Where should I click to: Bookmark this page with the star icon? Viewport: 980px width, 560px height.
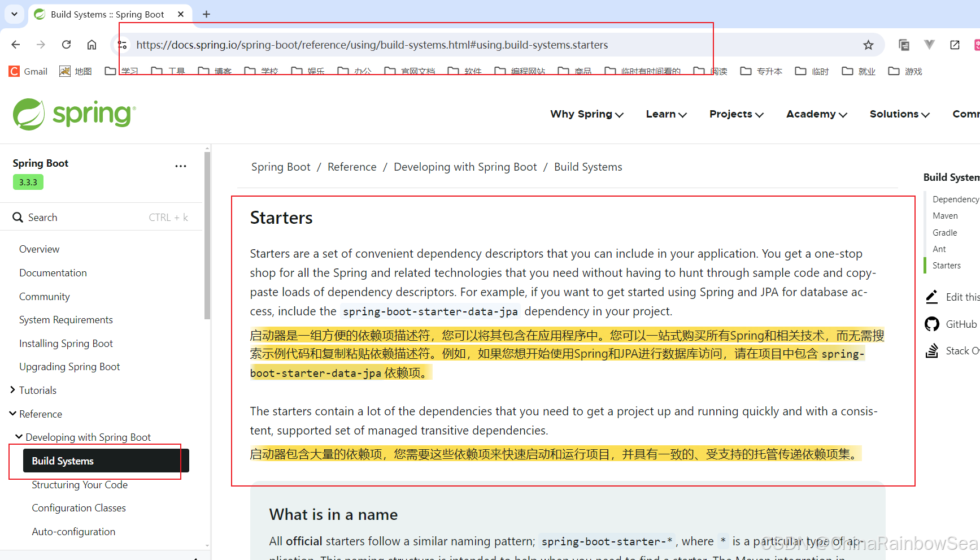pyautogui.click(x=868, y=45)
